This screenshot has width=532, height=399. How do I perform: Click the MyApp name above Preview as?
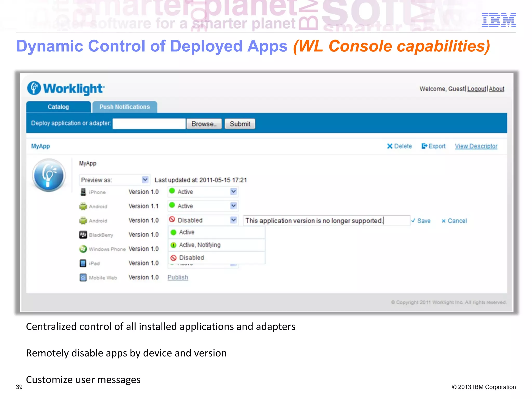88,163
